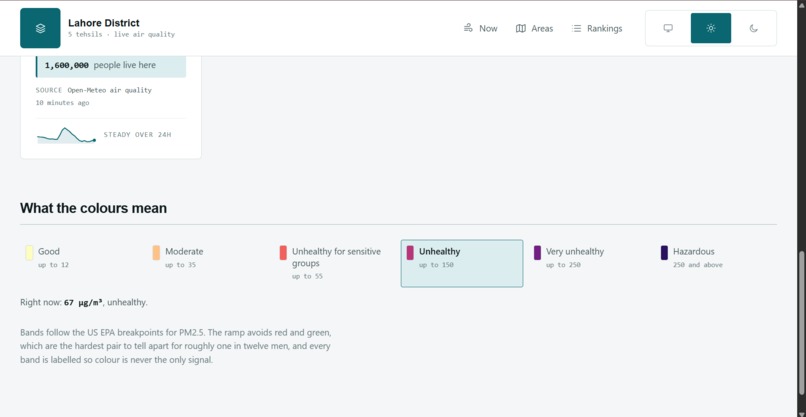Click the 24-hour trend sparkline
Image resolution: width=806 pixels, height=417 pixels.
click(66, 135)
